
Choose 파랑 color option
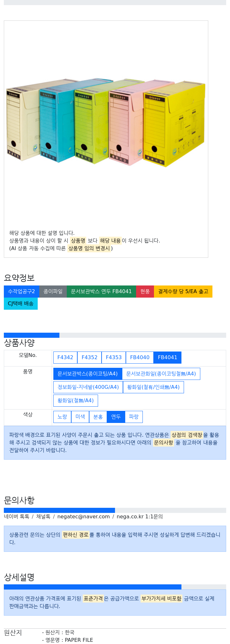pos(134,417)
